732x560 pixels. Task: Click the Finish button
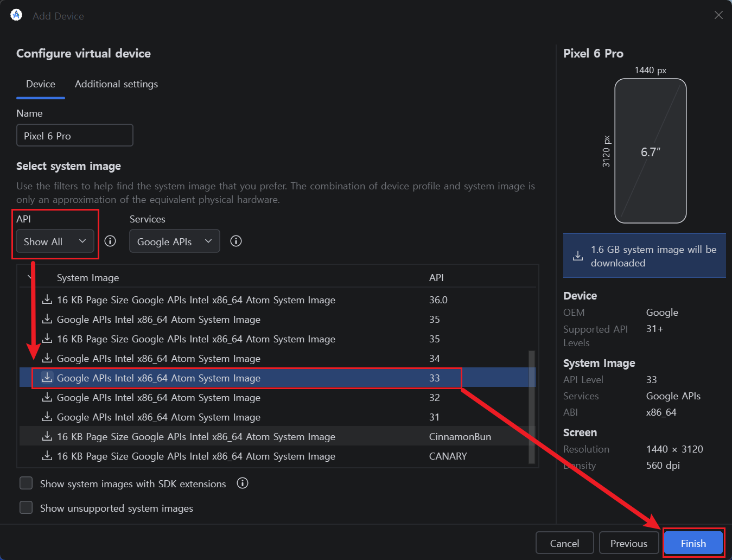(693, 543)
